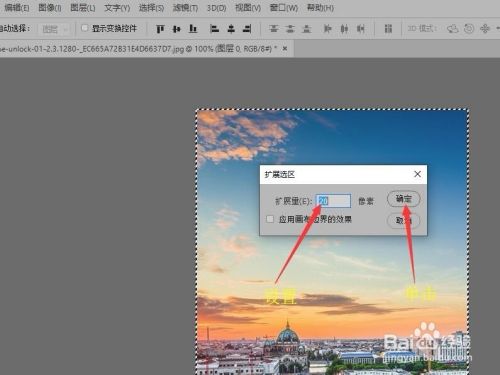500x375 pixels.
Task: Click 取消 in the expand selection dialog
Action: (403, 220)
